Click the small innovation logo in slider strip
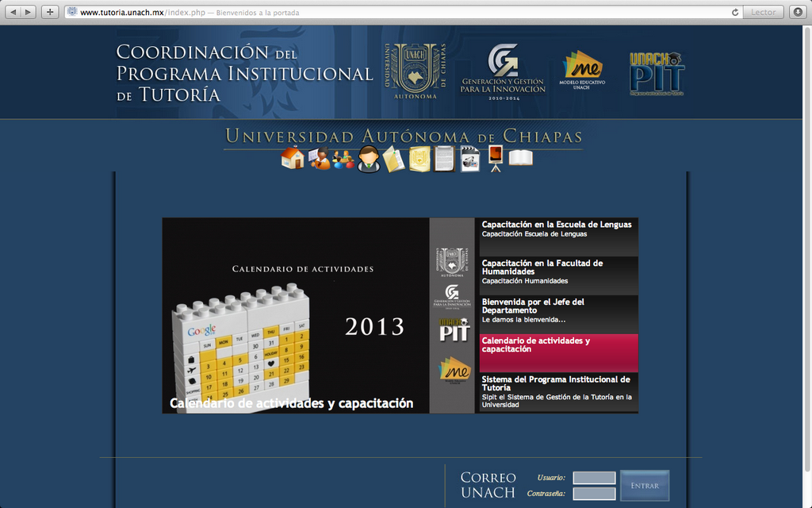This screenshot has width=812, height=508. [x=452, y=297]
